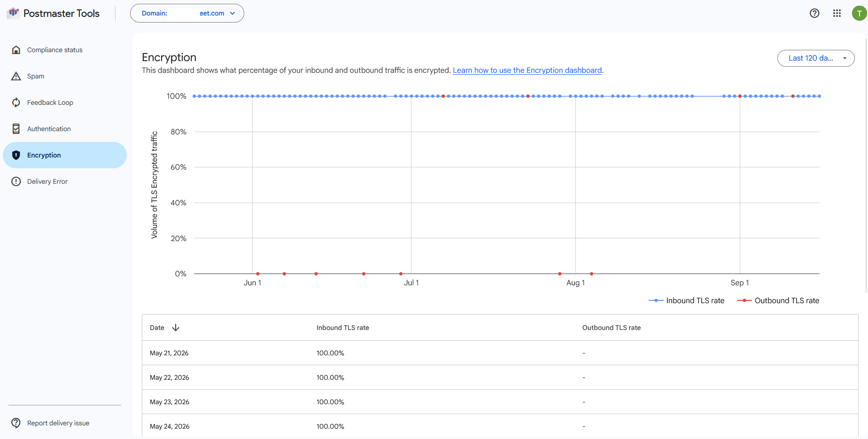Go to Authentication dashboard
The height and width of the screenshot is (439, 868).
point(65,129)
